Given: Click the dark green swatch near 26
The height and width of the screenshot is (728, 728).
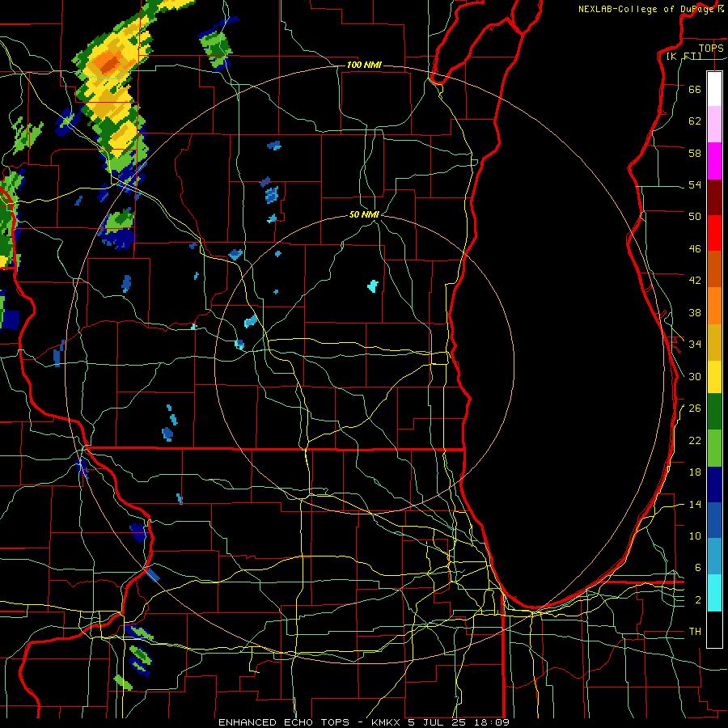Looking at the screenshot, I should click(x=714, y=412).
